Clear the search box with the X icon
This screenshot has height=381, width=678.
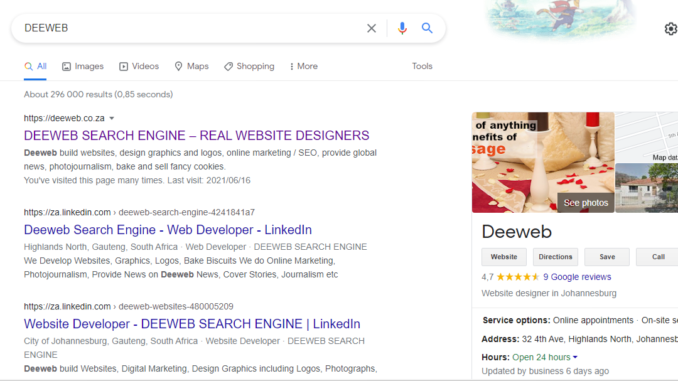click(x=371, y=28)
